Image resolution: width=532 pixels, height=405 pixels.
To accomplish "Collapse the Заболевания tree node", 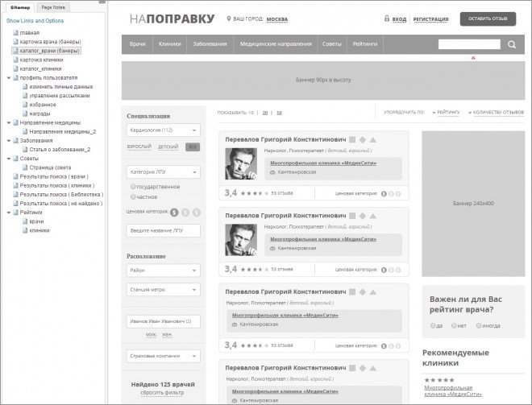I will point(9,141).
